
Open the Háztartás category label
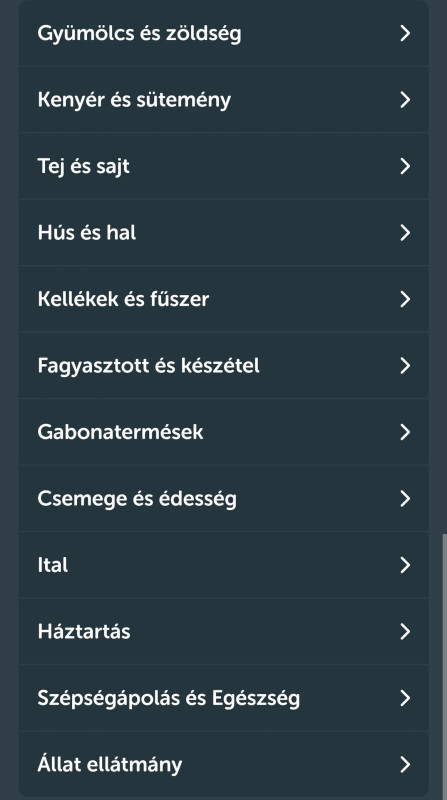point(84,632)
